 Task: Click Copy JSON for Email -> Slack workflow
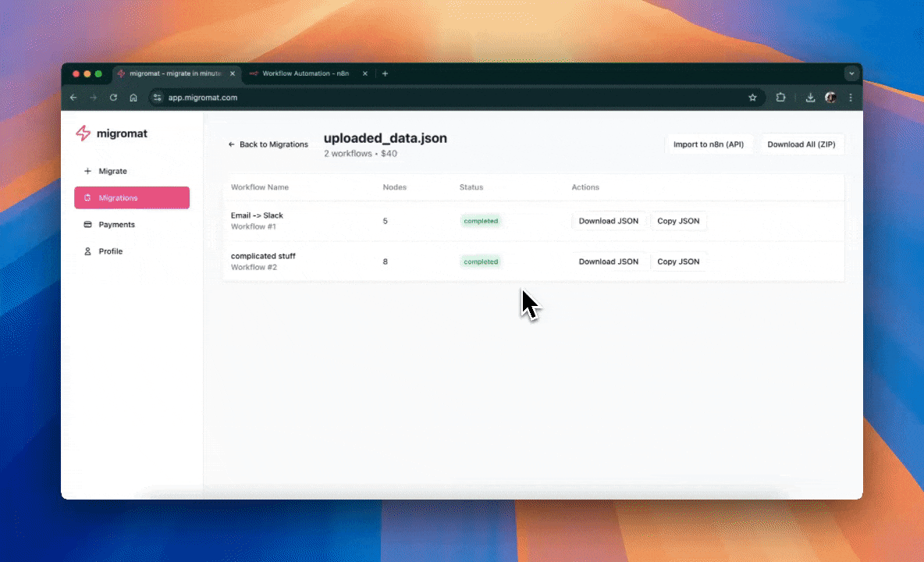(x=678, y=221)
